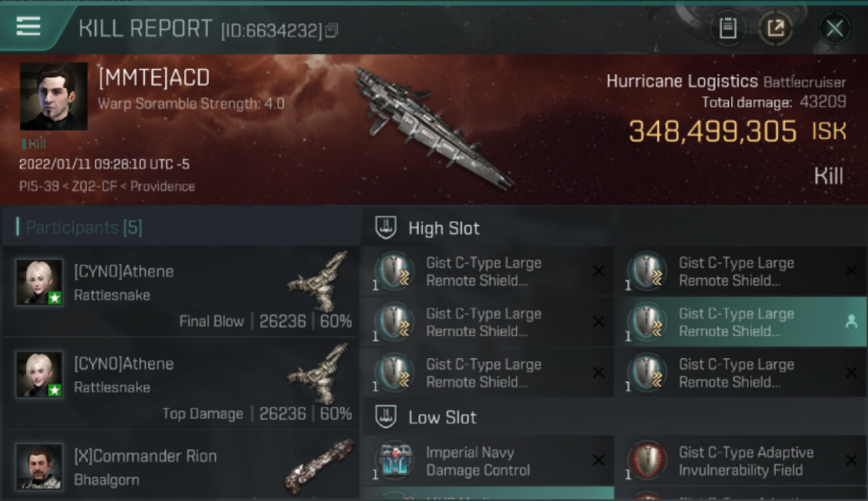The image size is (868, 501).
Task: Click the person icon on highlighted module
Action: click(x=851, y=322)
